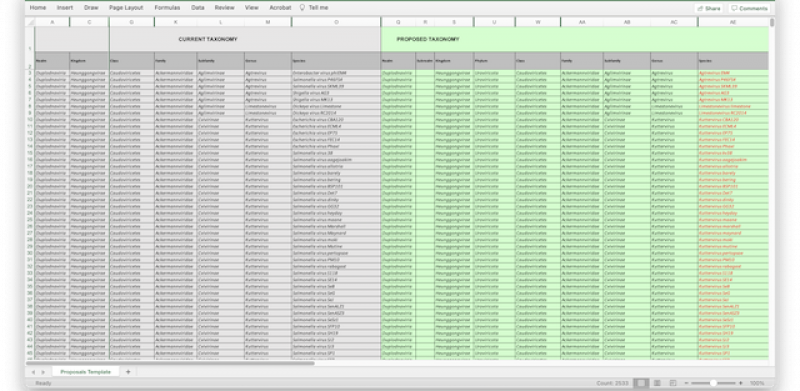Viewport: 800px width, 391px height.
Task: Open the Formulas ribbon tab
Action: (167, 8)
